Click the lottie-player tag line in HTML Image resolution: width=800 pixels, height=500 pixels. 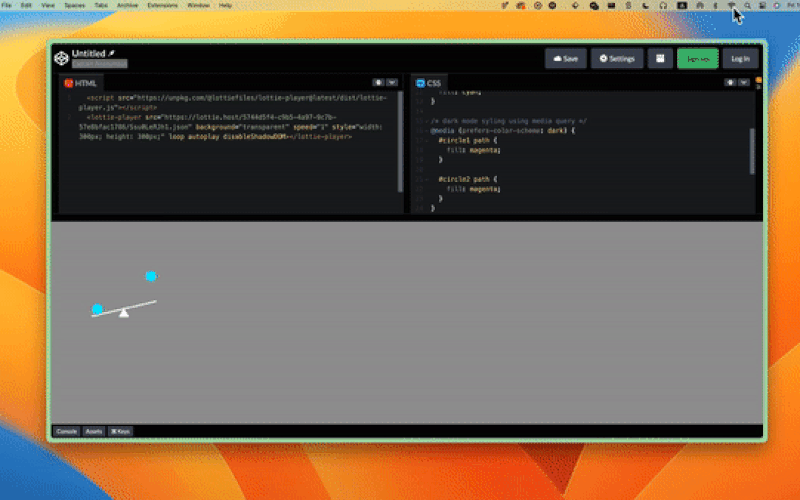231,127
